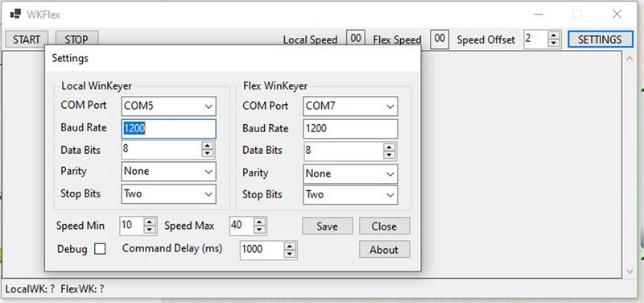Decrease Flex WinKeyer Data Bits
Viewport: 644px width, 303px height.
point(389,155)
